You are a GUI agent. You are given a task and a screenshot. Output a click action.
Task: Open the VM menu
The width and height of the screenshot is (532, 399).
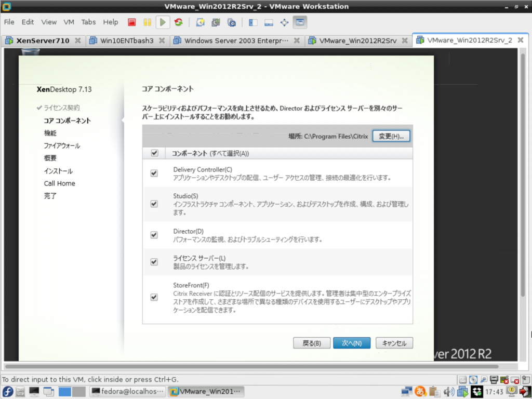click(69, 22)
